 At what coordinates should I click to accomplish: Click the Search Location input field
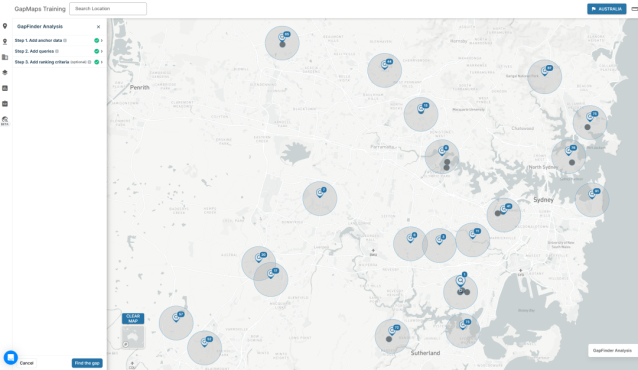tap(108, 9)
